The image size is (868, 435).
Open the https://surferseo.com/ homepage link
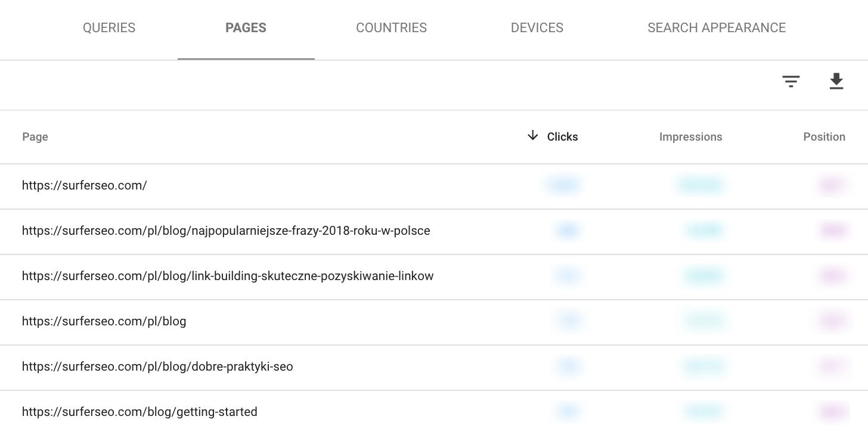[84, 185]
